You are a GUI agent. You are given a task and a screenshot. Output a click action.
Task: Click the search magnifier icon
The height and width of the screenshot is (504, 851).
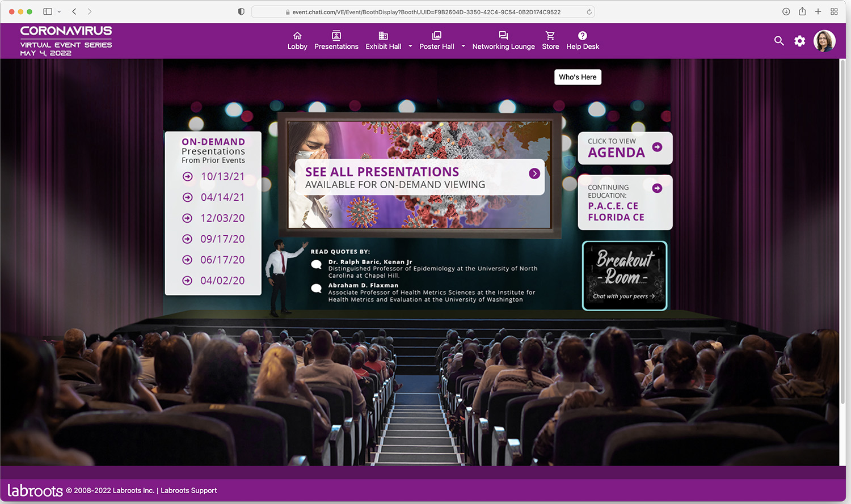pos(779,40)
